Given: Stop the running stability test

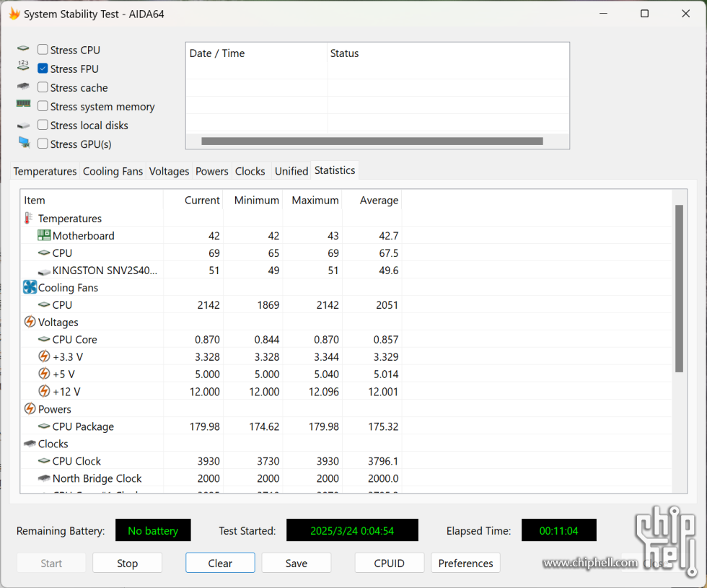Looking at the screenshot, I should [127, 563].
